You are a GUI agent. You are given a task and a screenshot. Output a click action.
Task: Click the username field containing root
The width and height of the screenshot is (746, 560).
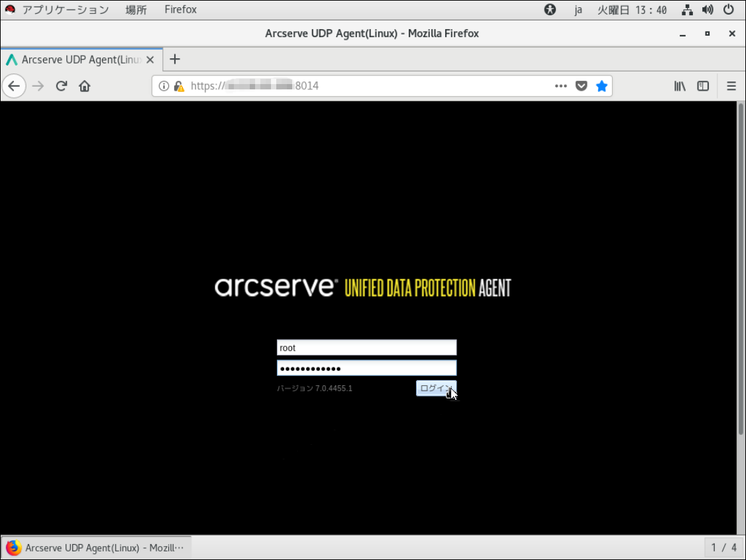(367, 348)
